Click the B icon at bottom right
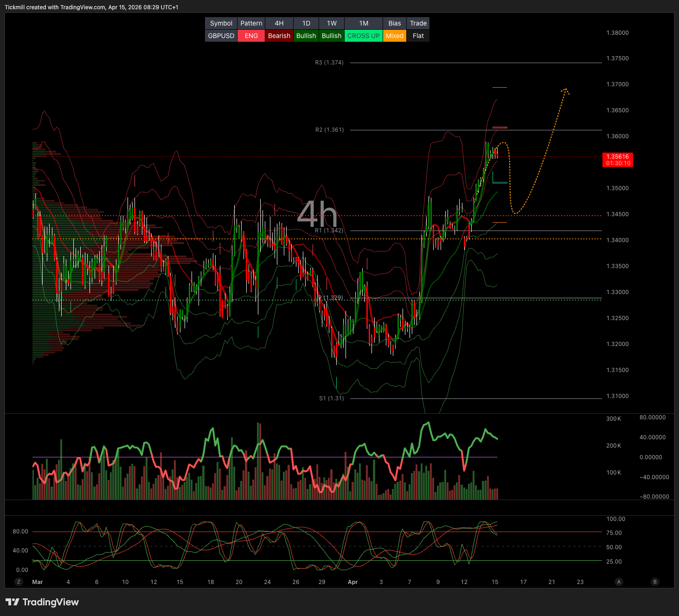 655,582
